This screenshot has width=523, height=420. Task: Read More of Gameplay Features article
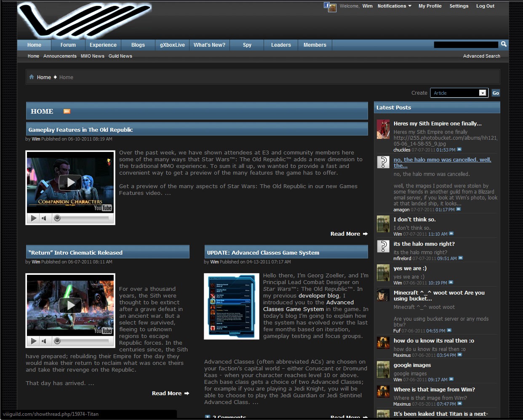[x=349, y=234]
